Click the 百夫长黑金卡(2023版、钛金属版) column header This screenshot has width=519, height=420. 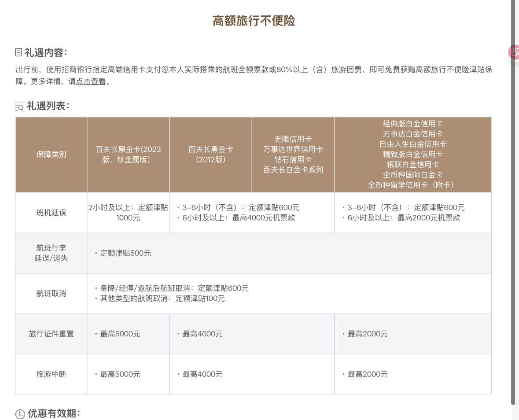click(x=128, y=154)
